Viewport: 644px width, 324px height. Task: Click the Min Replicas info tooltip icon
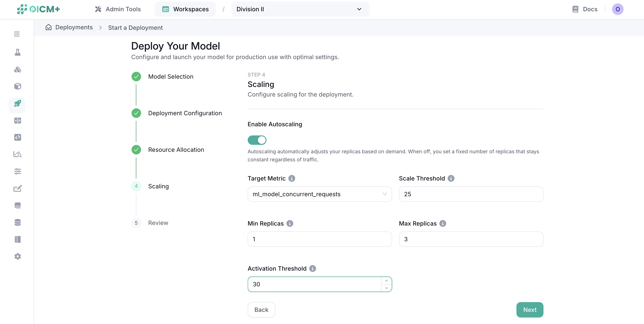point(289,224)
